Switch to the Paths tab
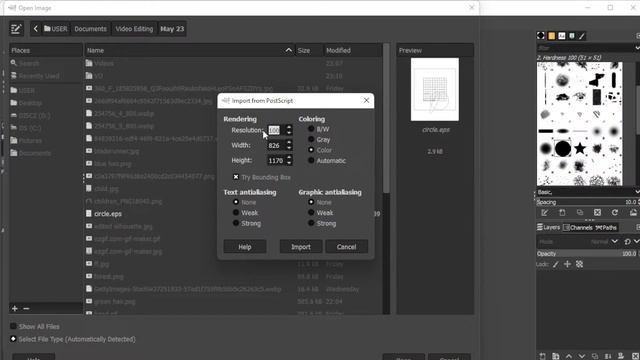This screenshot has width=640, height=360. [x=606, y=227]
